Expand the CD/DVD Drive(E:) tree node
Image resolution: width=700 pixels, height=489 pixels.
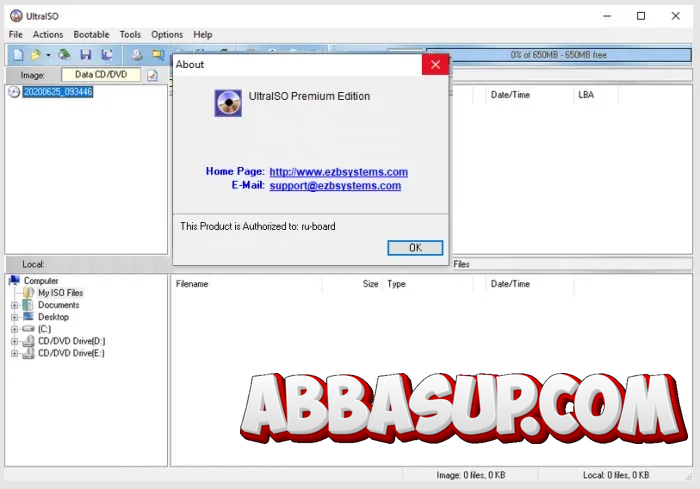(x=14, y=354)
